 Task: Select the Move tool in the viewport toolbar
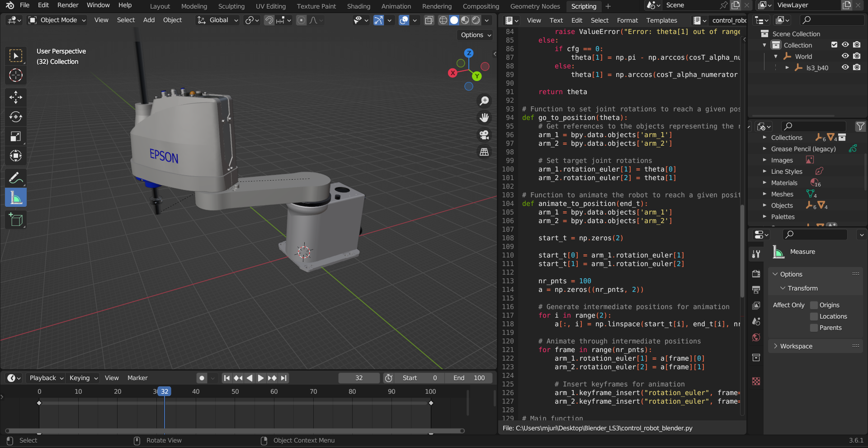16,97
